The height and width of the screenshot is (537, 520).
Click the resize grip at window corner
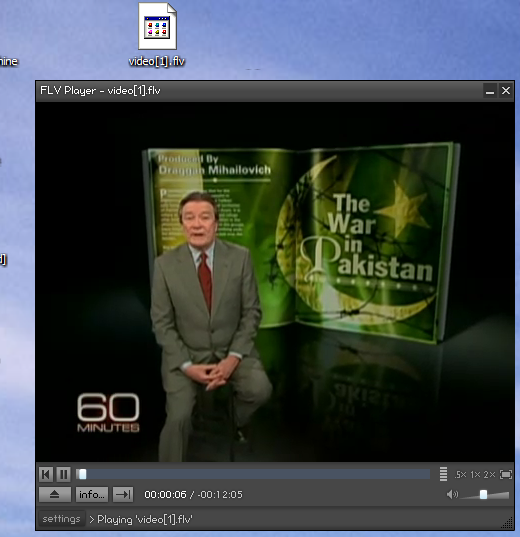click(x=508, y=523)
